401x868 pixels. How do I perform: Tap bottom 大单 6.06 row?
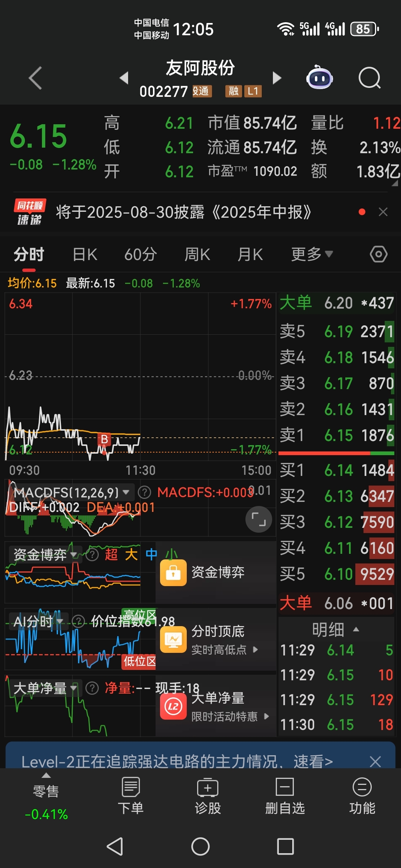click(x=336, y=603)
